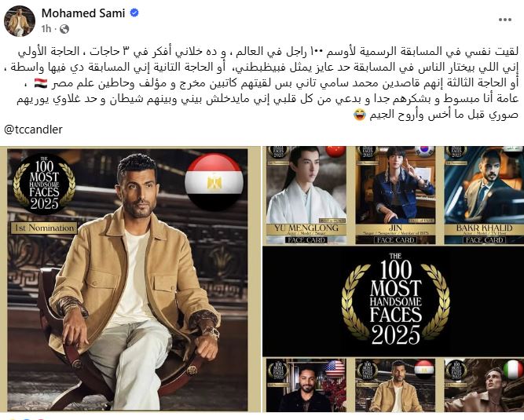The height and width of the screenshot is (420, 524).
Task: Open the small Egypt flag nominee thumbnail
Action: click(395, 385)
